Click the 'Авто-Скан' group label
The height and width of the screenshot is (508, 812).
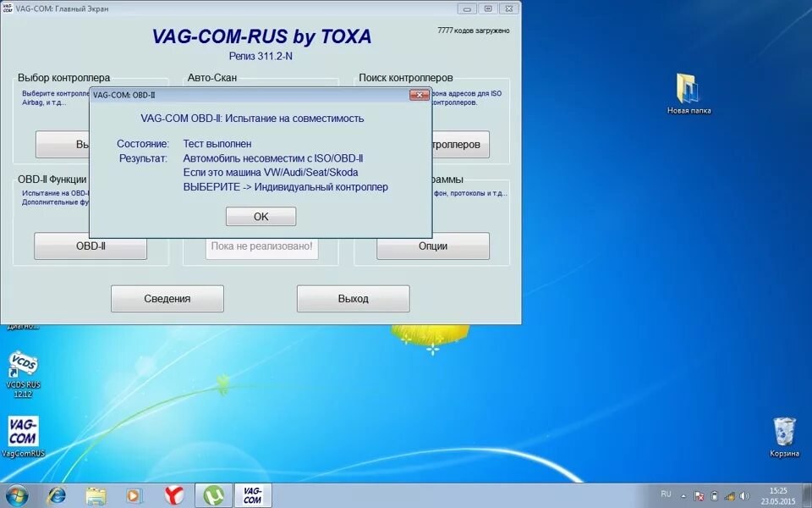pos(211,78)
